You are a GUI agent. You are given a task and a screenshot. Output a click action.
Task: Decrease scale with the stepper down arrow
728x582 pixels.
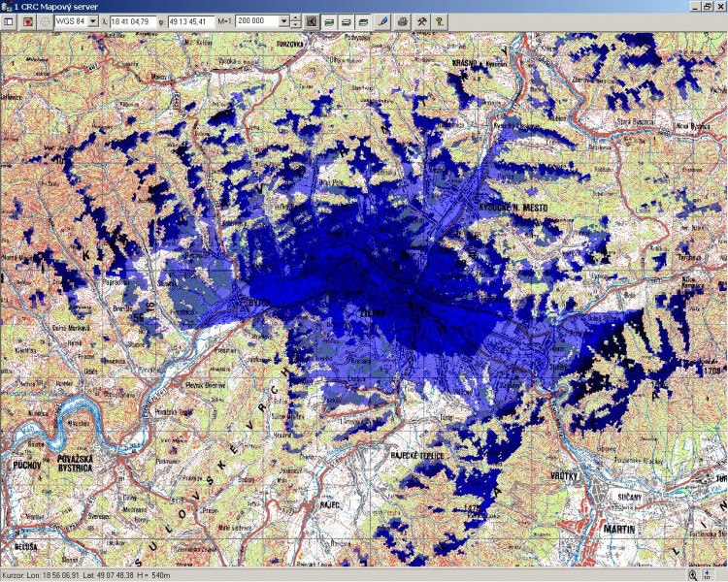point(295,24)
